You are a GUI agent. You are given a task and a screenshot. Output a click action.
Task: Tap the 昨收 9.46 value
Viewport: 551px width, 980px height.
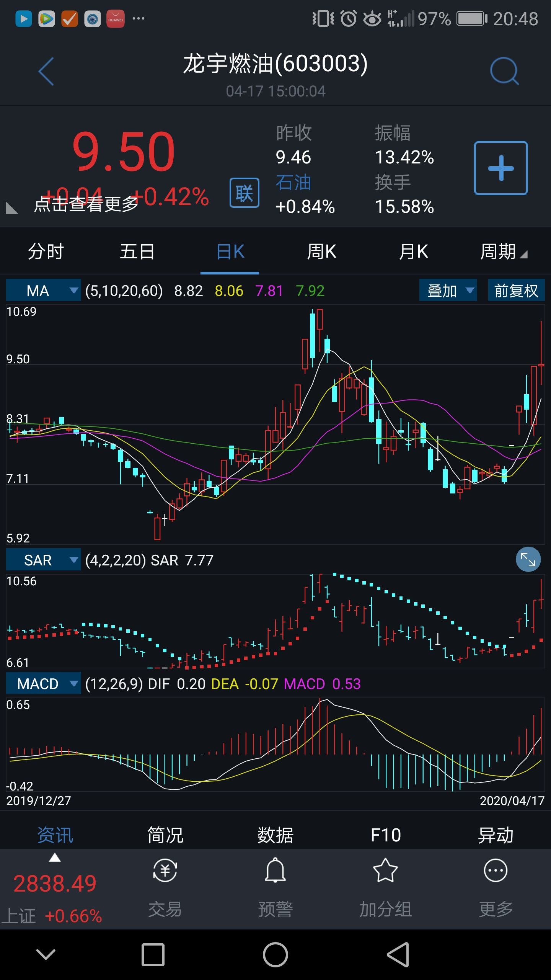(x=293, y=157)
